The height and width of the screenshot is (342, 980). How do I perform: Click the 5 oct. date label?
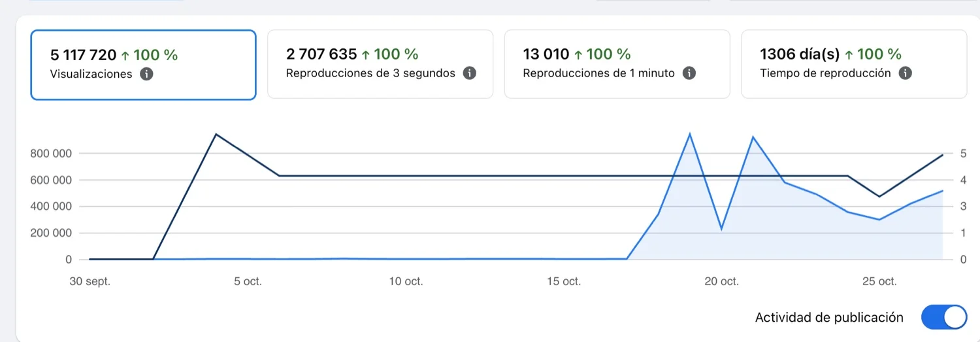[x=248, y=281]
